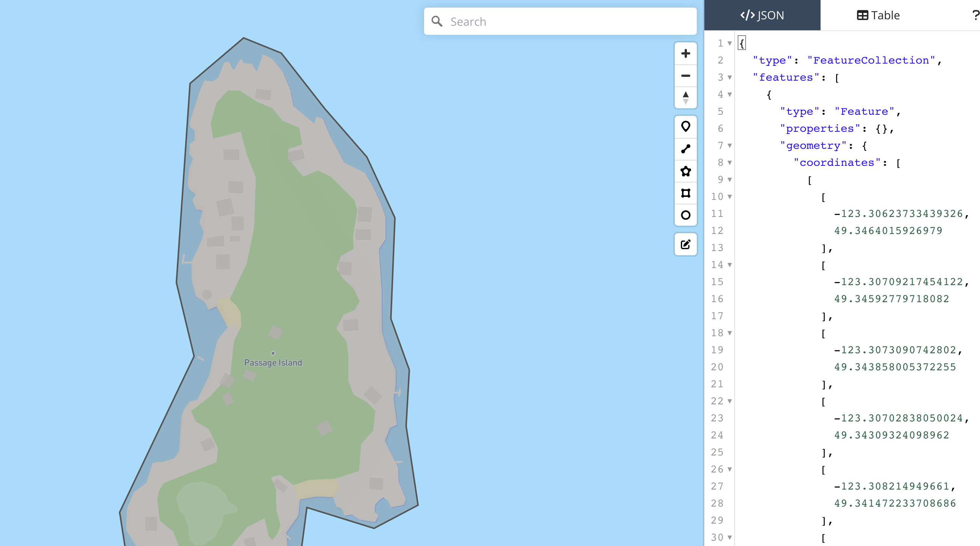The height and width of the screenshot is (546, 980).
Task: Click the search magnifier icon
Action: click(437, 21)
